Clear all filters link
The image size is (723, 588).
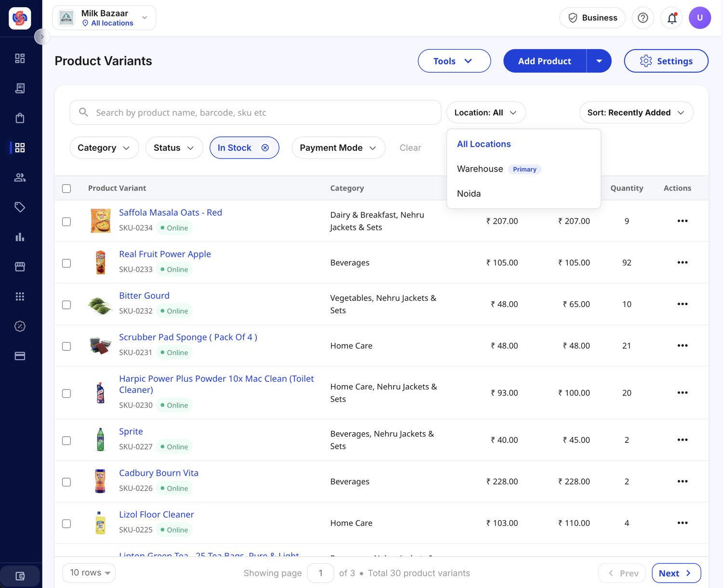coord(410,147)
